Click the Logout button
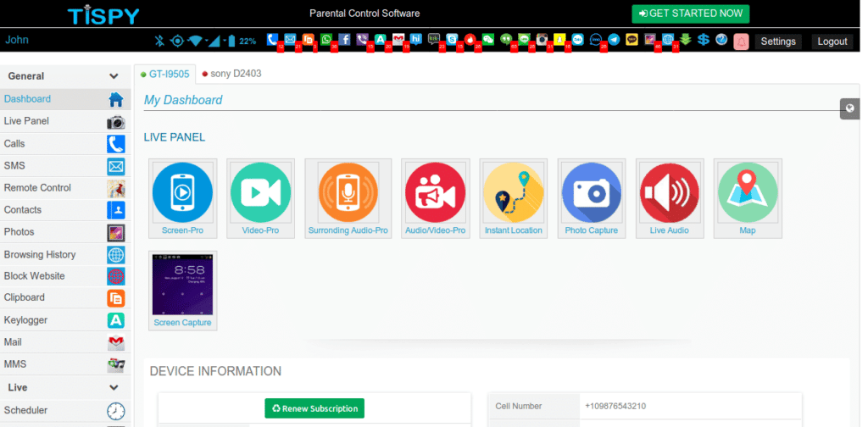This screenshot has width=868, height=427. 832,42
